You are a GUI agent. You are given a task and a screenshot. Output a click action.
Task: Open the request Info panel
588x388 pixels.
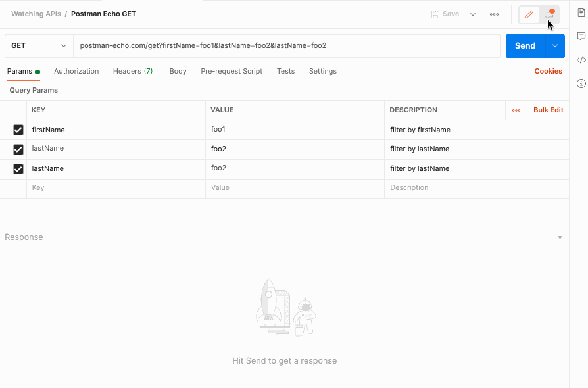coord(581,83)
